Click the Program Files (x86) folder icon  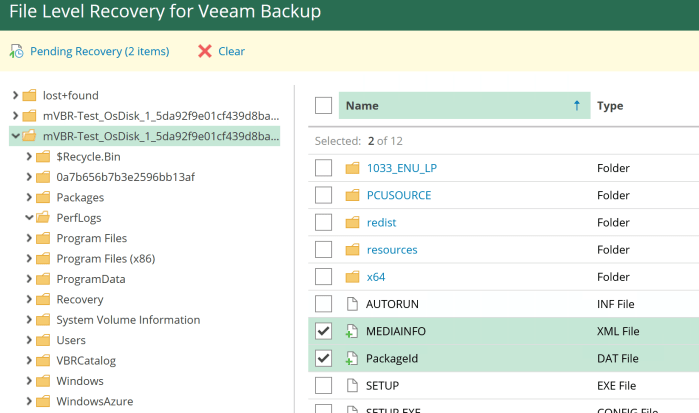[x=43, y=259]
